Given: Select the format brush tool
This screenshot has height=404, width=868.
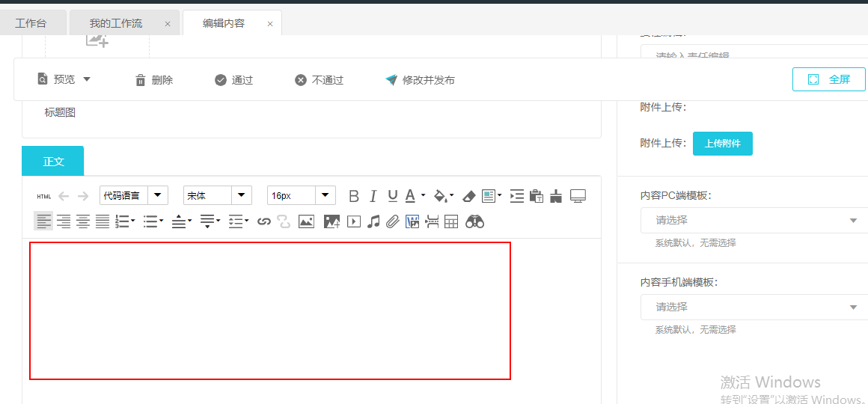Looking at the screenshot, I should 556,196.
